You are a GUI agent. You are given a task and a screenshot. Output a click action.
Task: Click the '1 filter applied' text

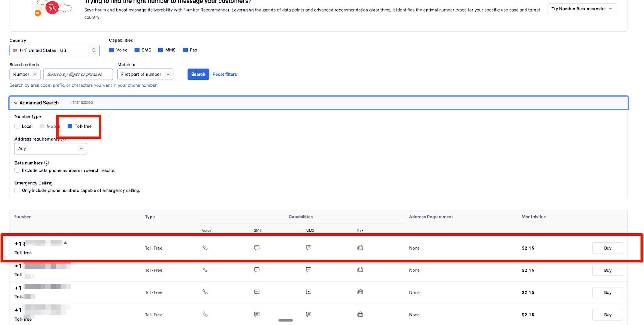pos(81,102)
